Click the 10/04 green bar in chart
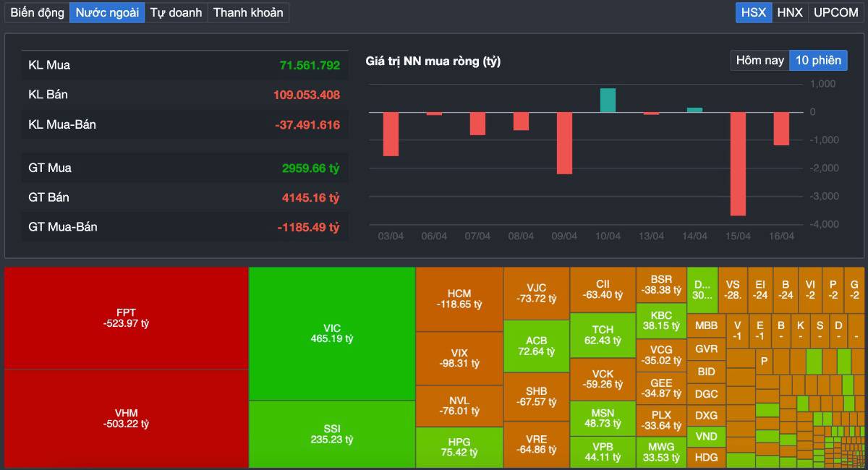The image size is (868, 470). pyautogui.click(x=608, y=101)
